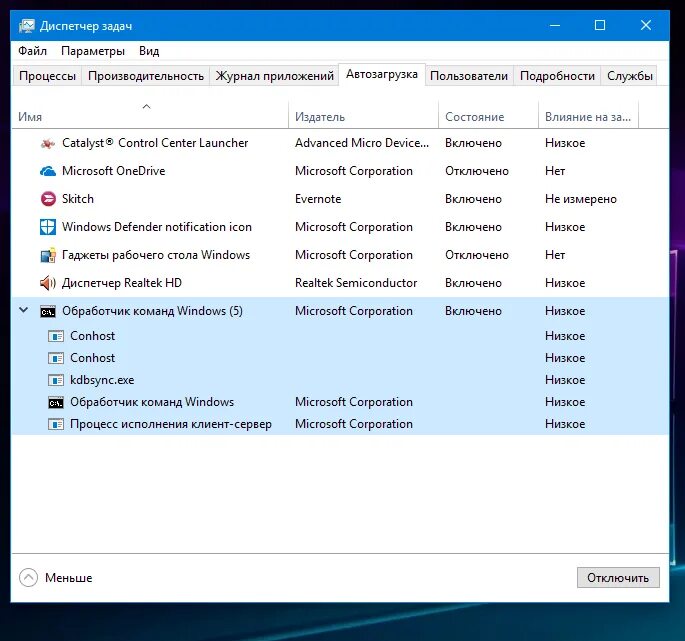Collapse the Обработчик команд Windows (5) group
Viewport: 685px width, 641px height.
pos(24,310)
